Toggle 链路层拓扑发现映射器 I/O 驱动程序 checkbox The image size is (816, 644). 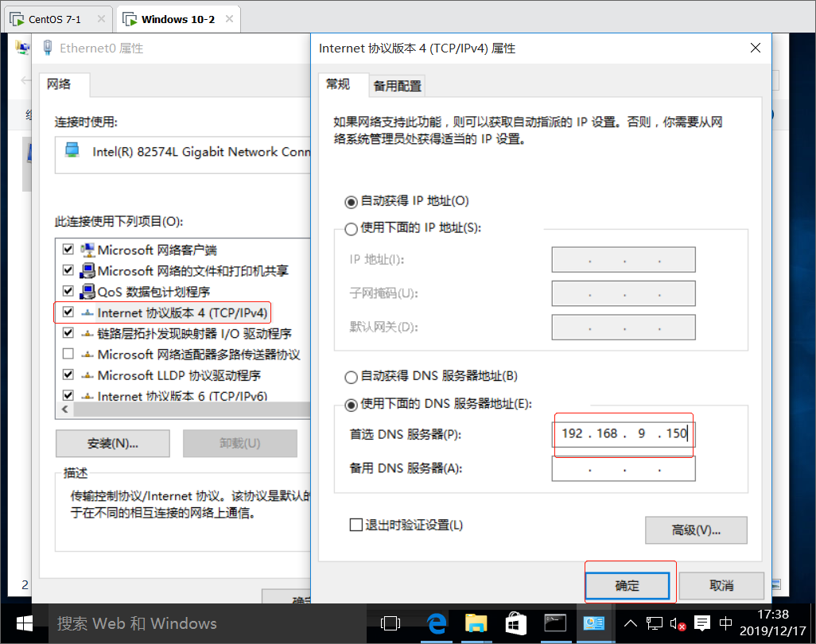pos(68,332)
